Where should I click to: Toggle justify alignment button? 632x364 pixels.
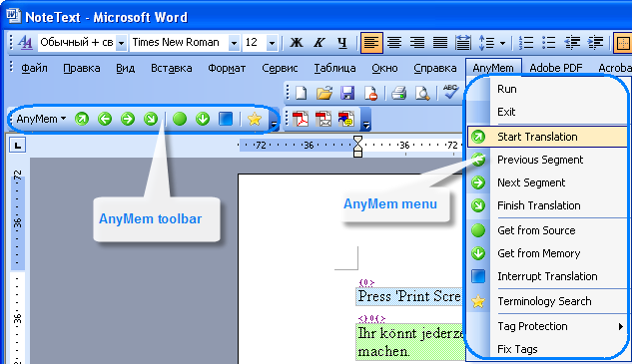coord(440,42)
